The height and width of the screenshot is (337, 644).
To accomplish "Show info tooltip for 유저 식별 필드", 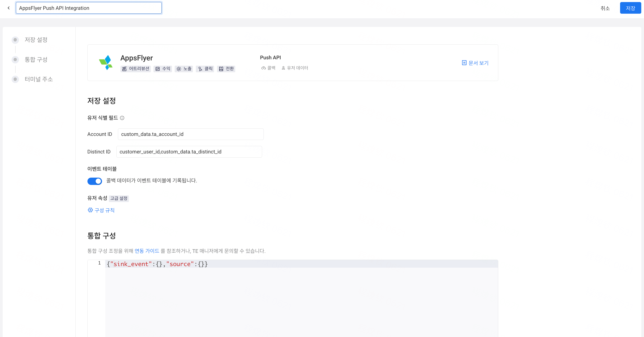I will (x=122, y=118).
